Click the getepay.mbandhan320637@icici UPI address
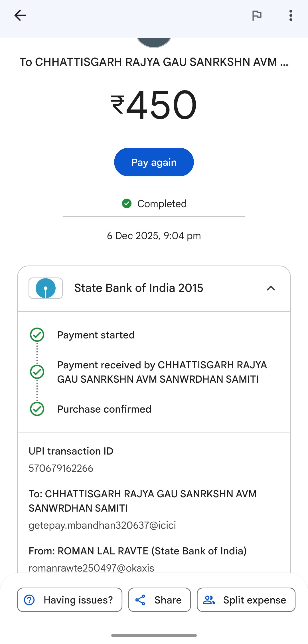Image resolution: width=308 pixels, height=644 pixels. point(102,525)
